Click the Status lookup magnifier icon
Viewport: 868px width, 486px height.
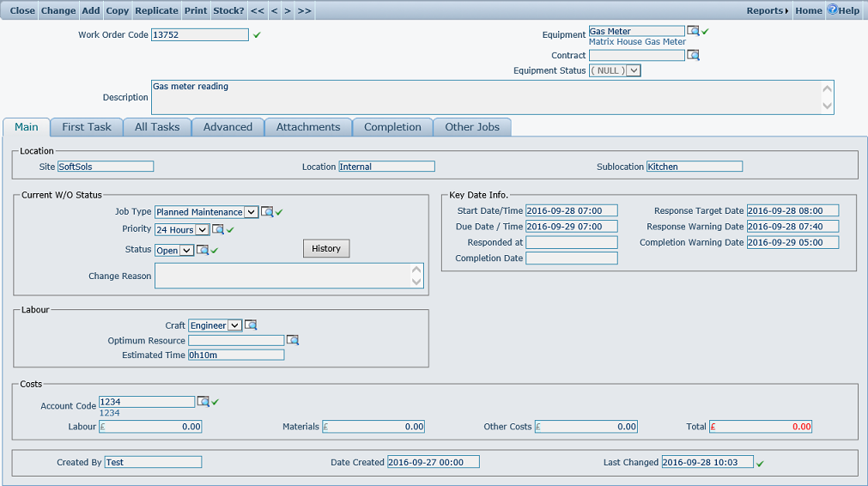pyautogui.click(x=203, y=250)
